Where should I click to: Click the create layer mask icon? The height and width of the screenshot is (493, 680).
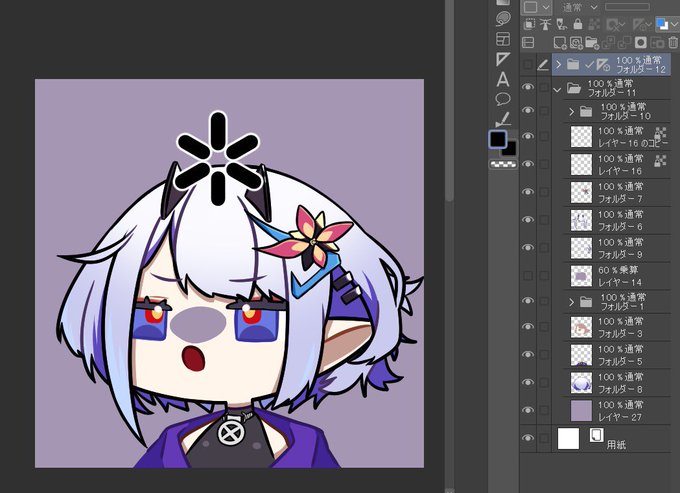point(641,42)
